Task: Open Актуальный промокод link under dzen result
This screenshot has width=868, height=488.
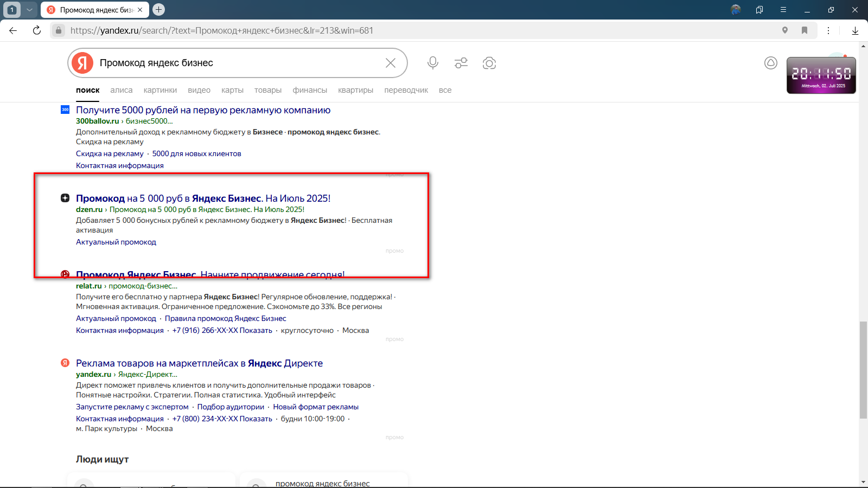Action: (x=116, y=242)
